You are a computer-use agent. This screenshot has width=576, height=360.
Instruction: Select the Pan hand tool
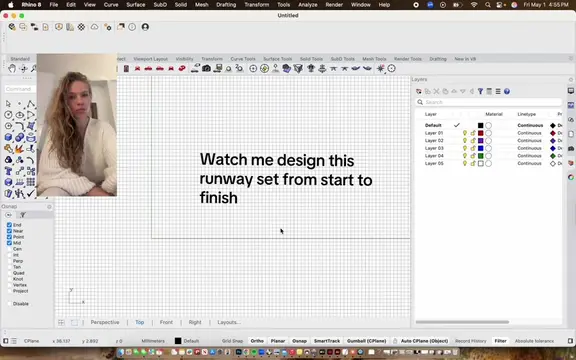click(12, 69)
